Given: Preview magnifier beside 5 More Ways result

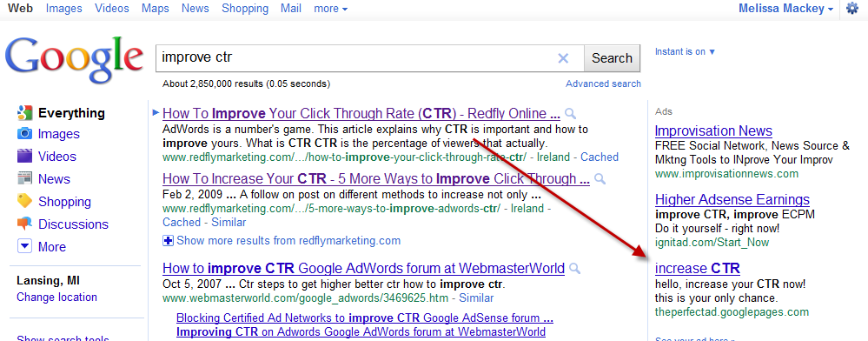Looking at the screenshot, I should (x=600, y=179).
